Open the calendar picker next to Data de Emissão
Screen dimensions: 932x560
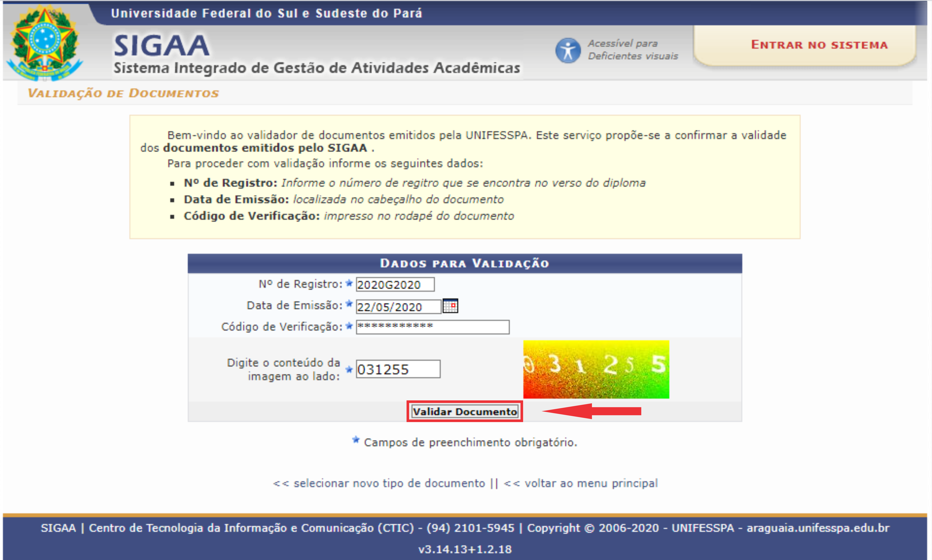(450, 306)
